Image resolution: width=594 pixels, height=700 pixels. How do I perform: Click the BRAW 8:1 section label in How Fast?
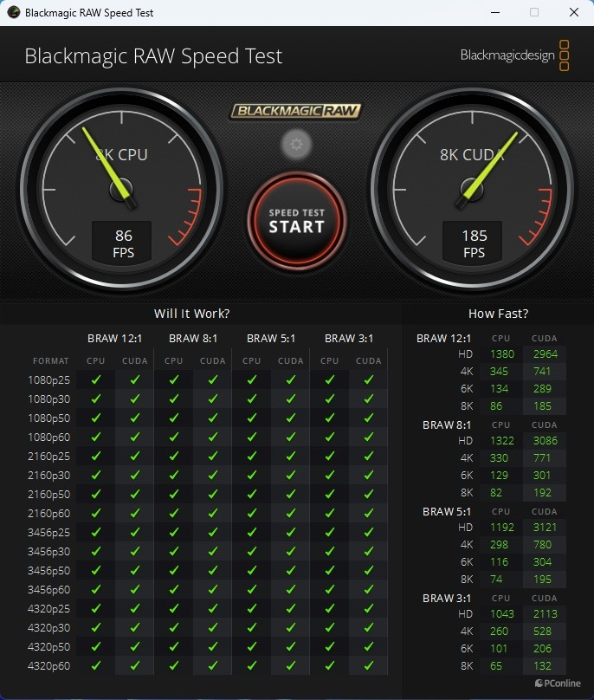click(446, 425)
